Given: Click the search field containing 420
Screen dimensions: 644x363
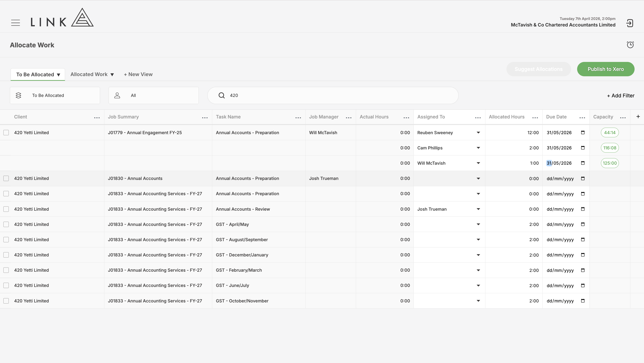Looking at the screenshot, I should coord(333,96).
